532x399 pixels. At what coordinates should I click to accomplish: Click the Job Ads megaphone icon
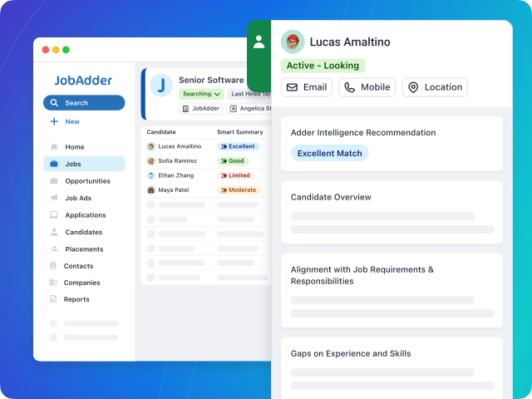[x=54, y=198]
